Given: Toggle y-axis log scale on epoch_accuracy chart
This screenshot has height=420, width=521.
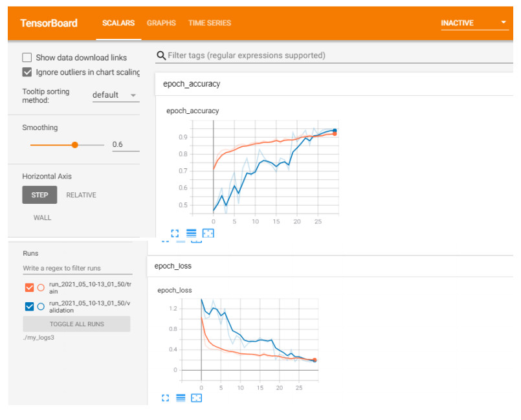Looking at the screenshot, I should coord(191,233).
